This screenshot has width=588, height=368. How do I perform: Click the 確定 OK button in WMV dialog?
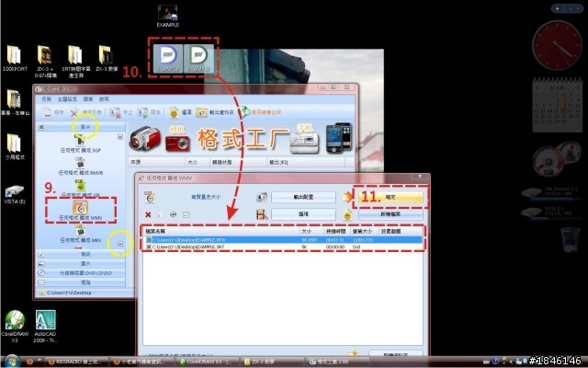click(390, 197)
